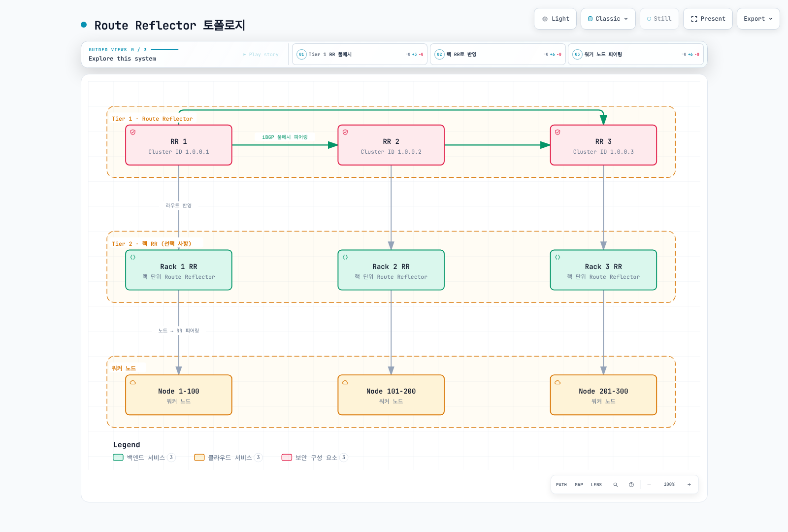This screenshot has height=532, width=788.
Task: Activate MAP mode in the toolbar
Action: [579, 485]
